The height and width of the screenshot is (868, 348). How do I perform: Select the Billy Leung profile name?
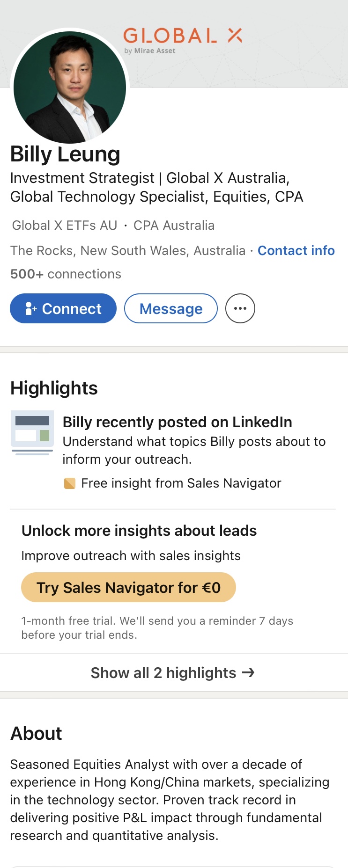coord(65,154)
